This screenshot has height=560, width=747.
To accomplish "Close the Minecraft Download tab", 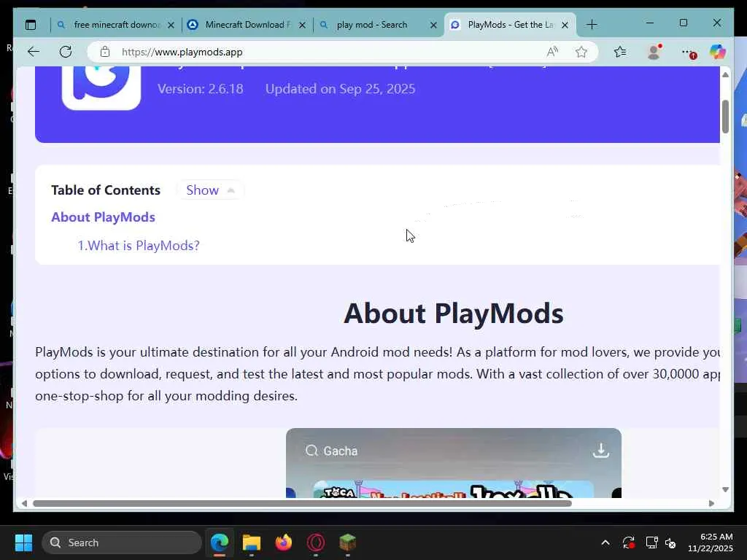I will tap(302, 25).
